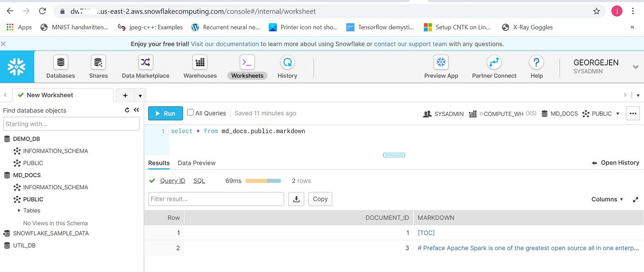Screen dimensions: 644x272
Task: Open the X-Ray Goggles bookmark
Action: [x=527, y=27]
